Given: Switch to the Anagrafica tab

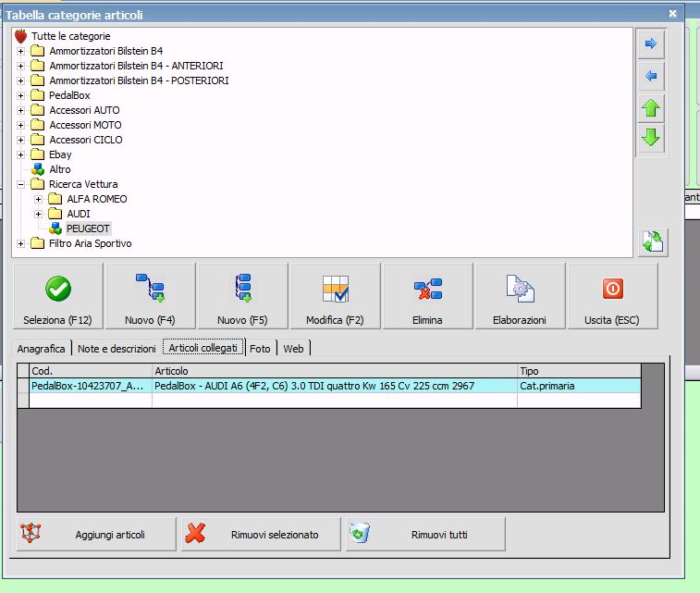Looking at the screenshot, I should click(x=41, y=348).
